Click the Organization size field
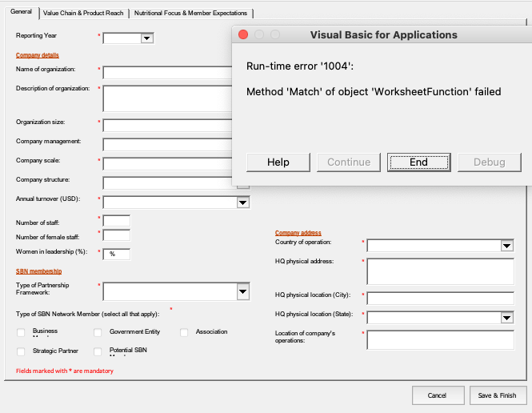 click(x=167, y=125)
